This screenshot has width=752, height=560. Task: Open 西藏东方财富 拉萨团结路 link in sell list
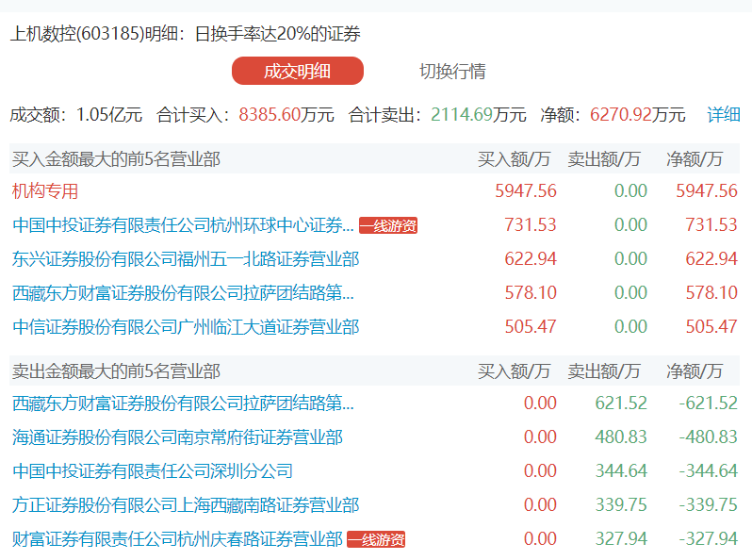click(183, 404)
